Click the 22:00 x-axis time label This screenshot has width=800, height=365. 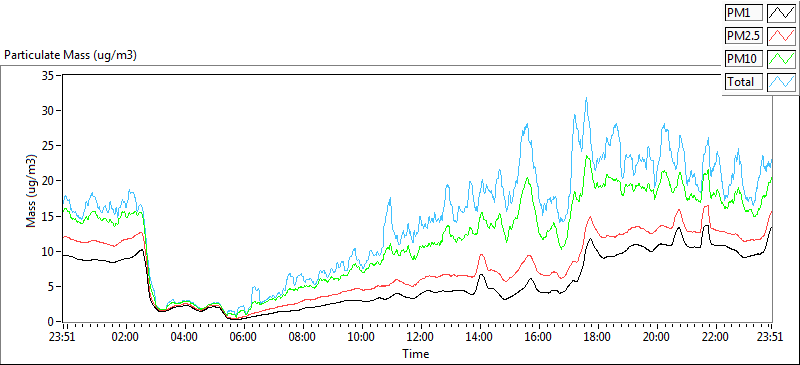click(x=715, y=337)
